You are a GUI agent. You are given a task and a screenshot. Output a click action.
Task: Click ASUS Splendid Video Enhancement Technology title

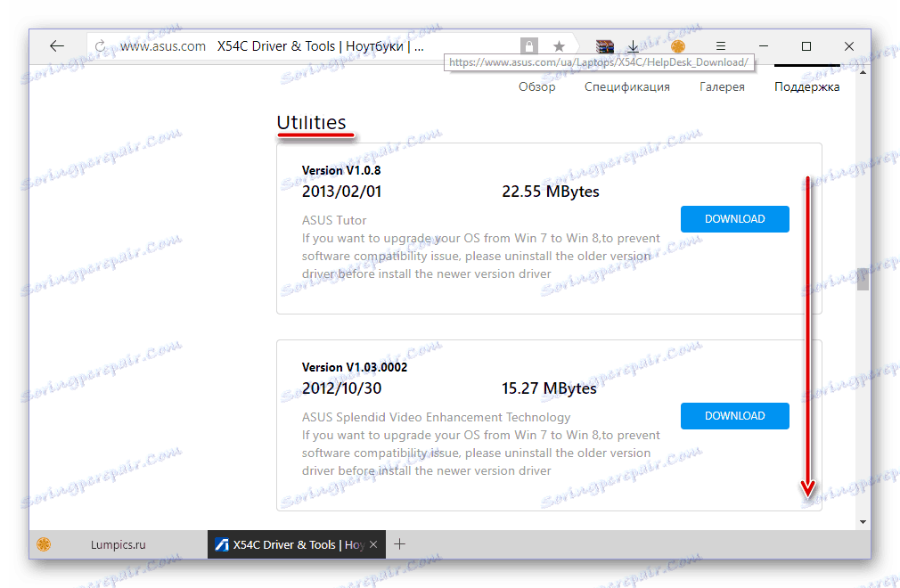437,417
